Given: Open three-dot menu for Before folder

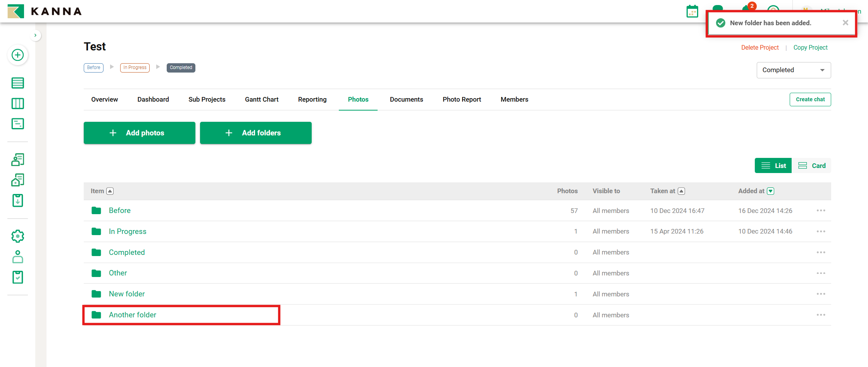Looking at the screenshot, I should pos(821,211).
